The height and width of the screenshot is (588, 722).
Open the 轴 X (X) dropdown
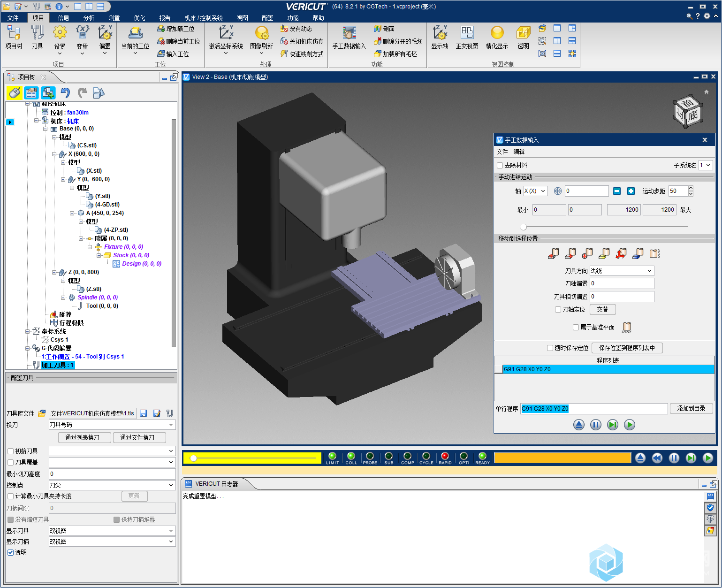pyautogui.click(x=535, y=191)
